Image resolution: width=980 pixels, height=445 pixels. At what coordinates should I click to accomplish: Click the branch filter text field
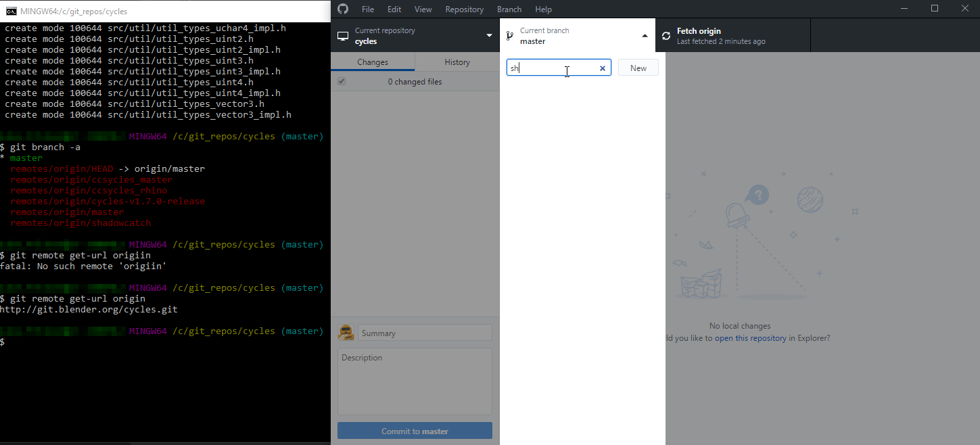pyautogui.click(x=559, y=68)
